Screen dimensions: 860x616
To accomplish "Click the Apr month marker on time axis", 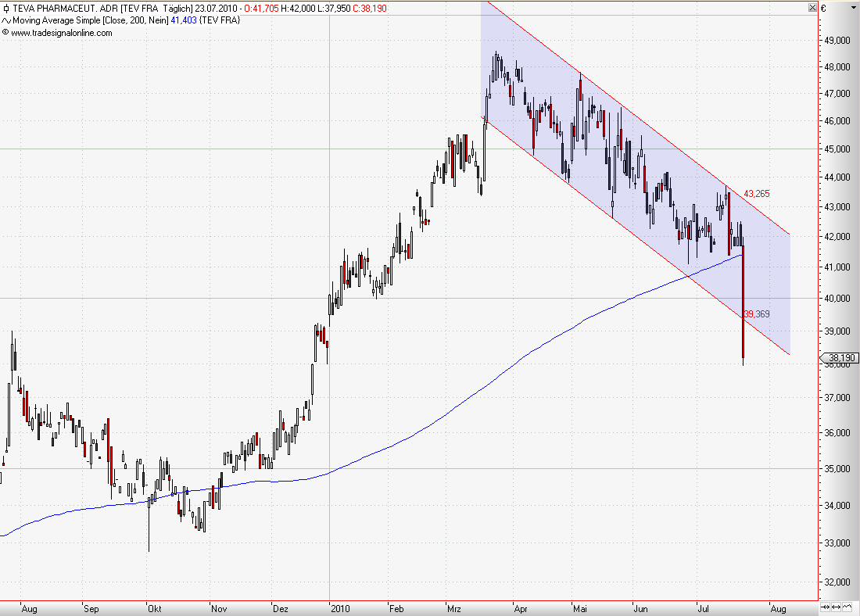I will pos(521,609).
